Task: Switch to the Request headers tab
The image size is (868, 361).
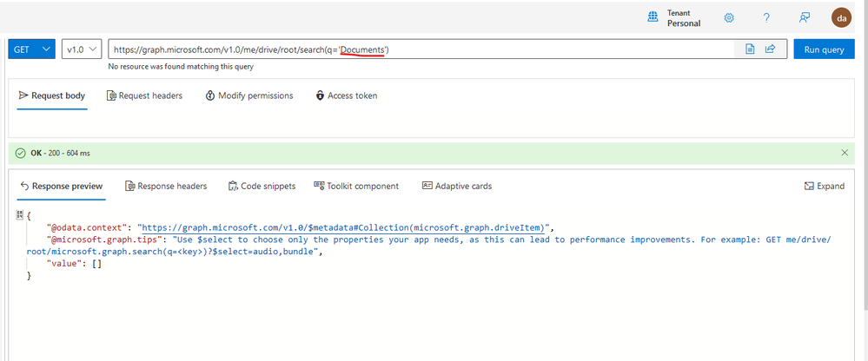Action: coord(144,95)
